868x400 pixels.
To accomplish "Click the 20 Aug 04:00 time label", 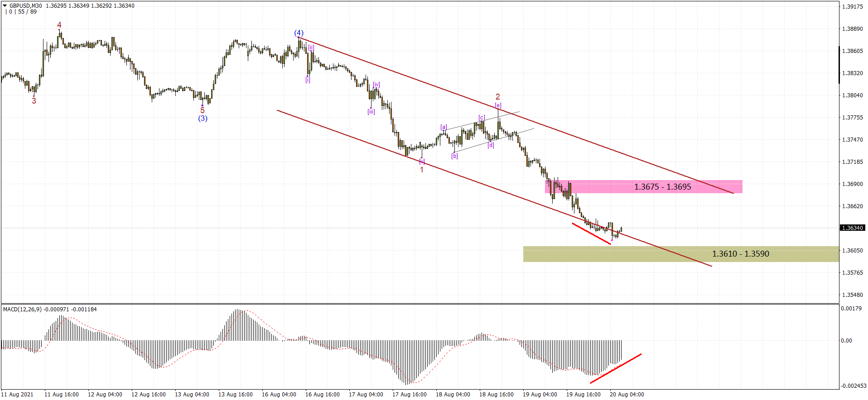I will [x=627, y=395].
